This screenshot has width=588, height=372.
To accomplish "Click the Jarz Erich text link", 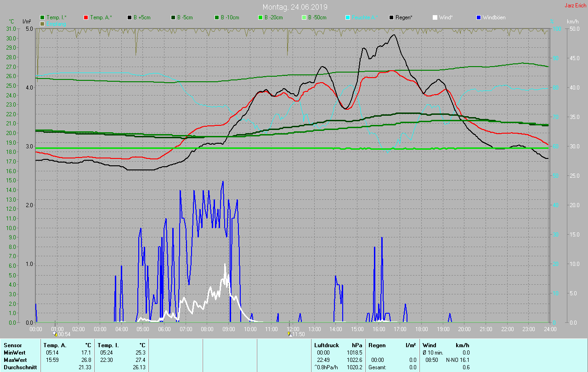I will pos(575,6).
